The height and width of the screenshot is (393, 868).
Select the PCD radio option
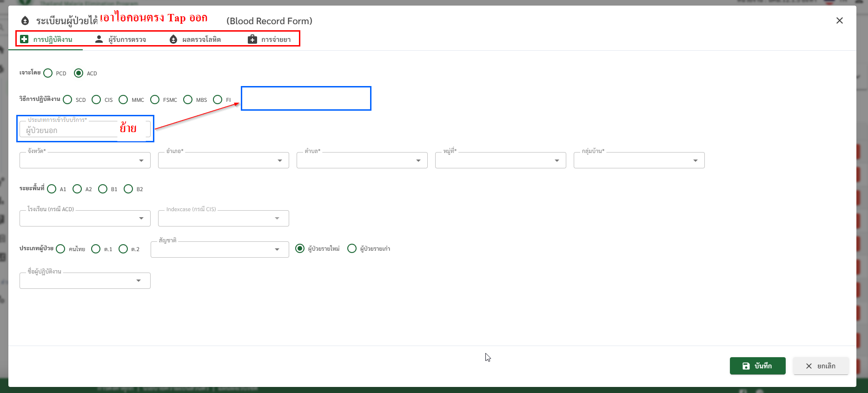click(x=48, y=73)
